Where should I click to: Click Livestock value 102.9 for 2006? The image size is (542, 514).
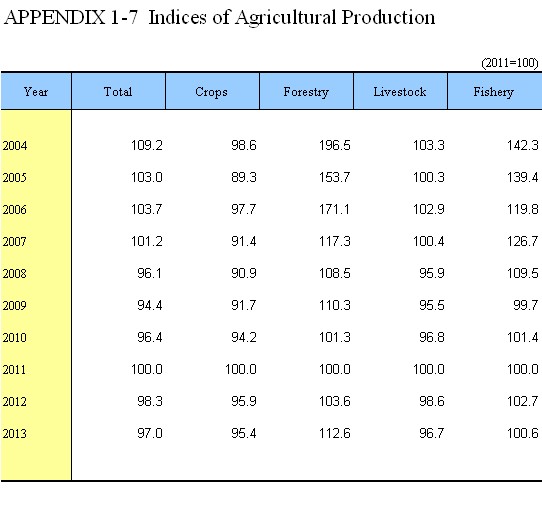[429, 209]
